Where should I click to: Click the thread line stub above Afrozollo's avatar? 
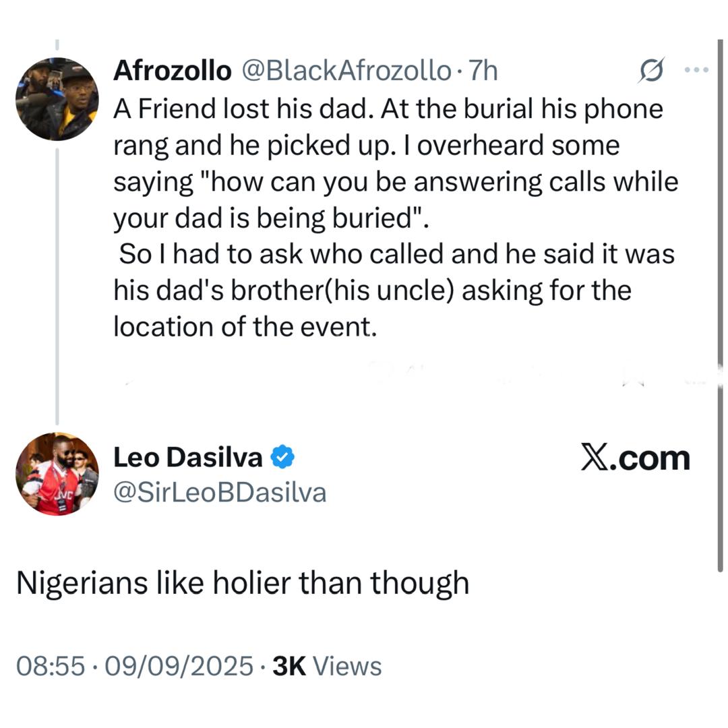coord(57,45)
